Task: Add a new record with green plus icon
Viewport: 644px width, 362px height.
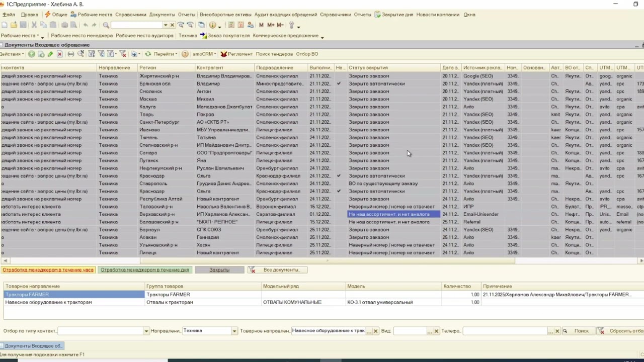Action: click(x=32, y=54)
